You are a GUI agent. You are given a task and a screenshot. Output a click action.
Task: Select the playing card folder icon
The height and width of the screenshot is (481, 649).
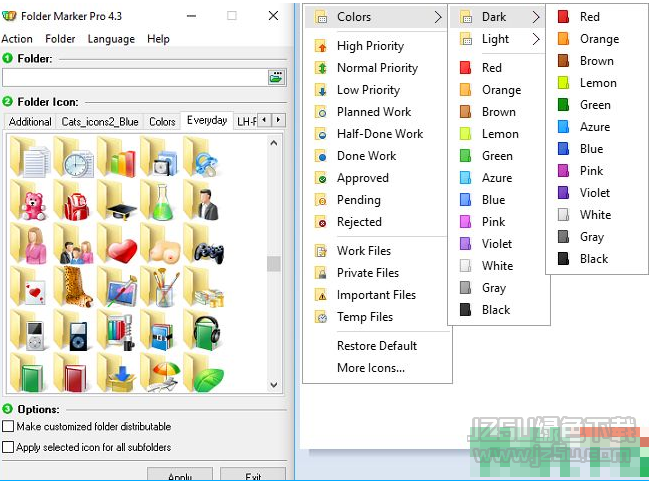[x=30, y=287]
